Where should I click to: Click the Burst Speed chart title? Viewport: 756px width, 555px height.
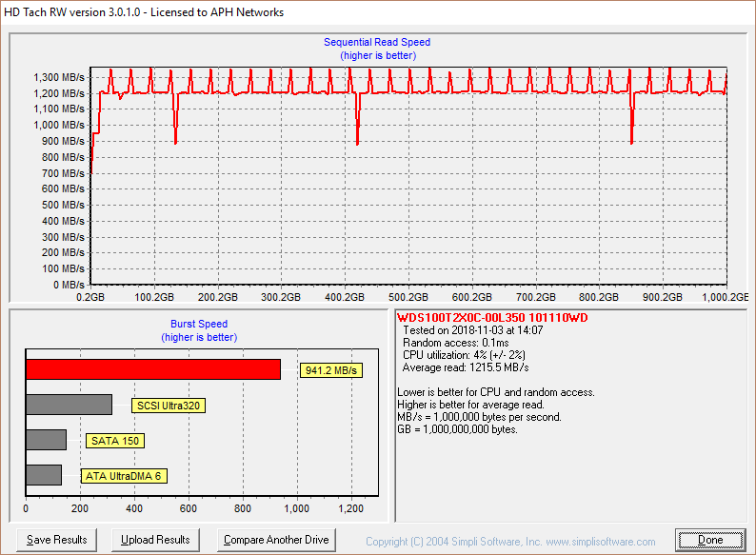click(199, 324)
